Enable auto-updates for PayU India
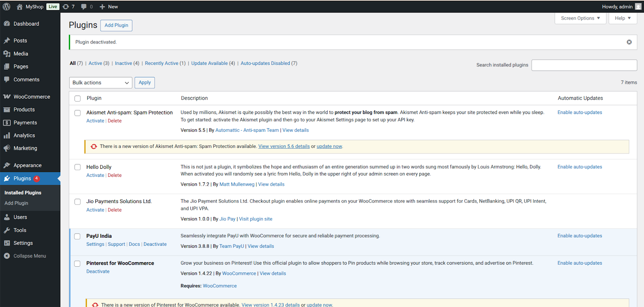This screenshot has height=307, width=644. (x=580, y=236)
